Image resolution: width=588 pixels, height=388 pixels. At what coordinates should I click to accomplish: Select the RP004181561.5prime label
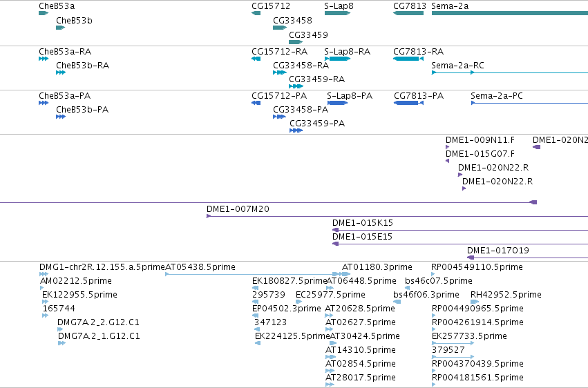tap(477, 378)
